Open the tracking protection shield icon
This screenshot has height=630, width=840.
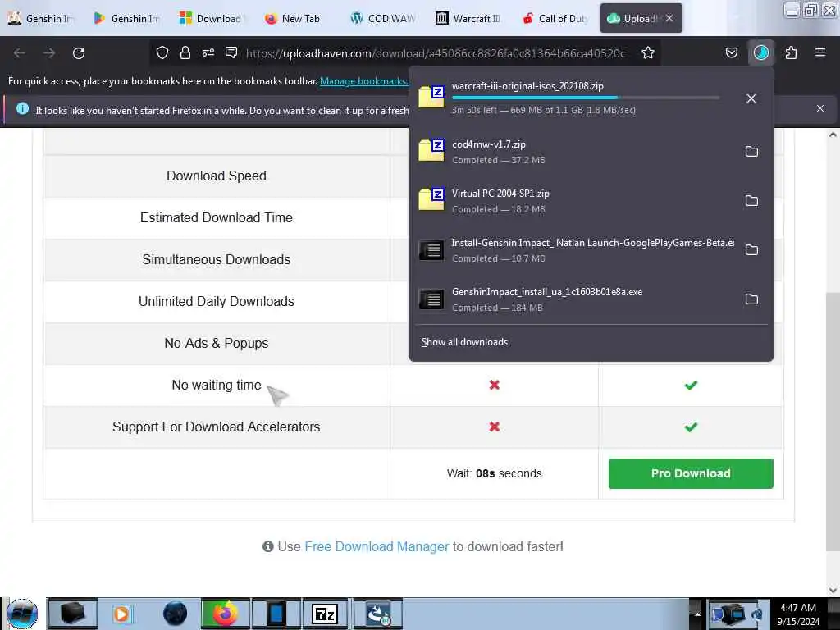coord(162,52)
